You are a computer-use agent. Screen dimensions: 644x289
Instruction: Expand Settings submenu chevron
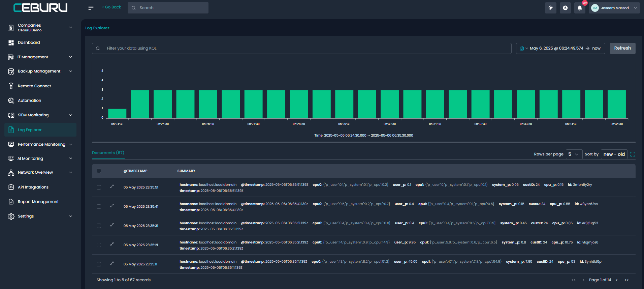tap(70, 216)
